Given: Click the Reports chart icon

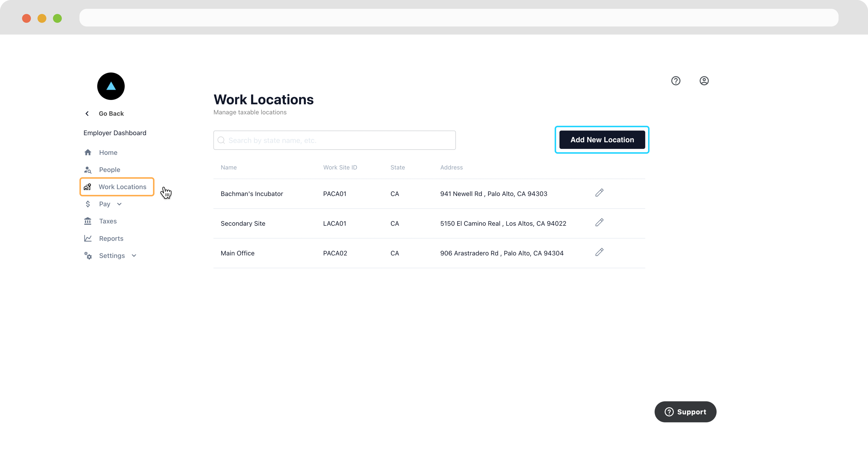Looking at the screenshot, I should [88, 238].
